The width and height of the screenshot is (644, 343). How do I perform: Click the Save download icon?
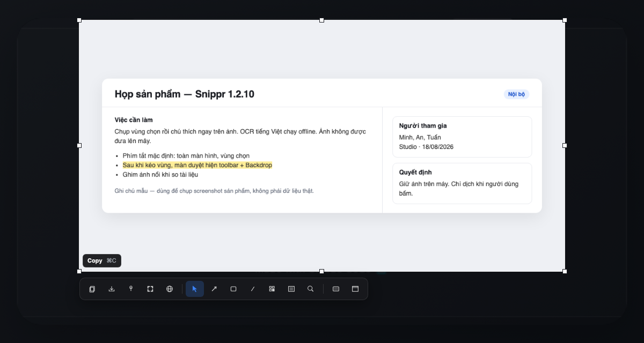(x=112, y=289)
